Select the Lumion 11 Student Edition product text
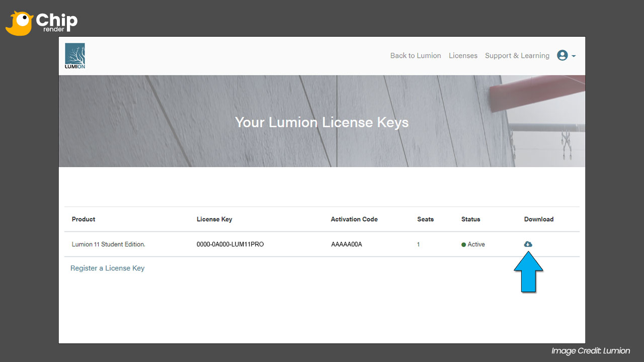644x362 pixels. (109, 244)
